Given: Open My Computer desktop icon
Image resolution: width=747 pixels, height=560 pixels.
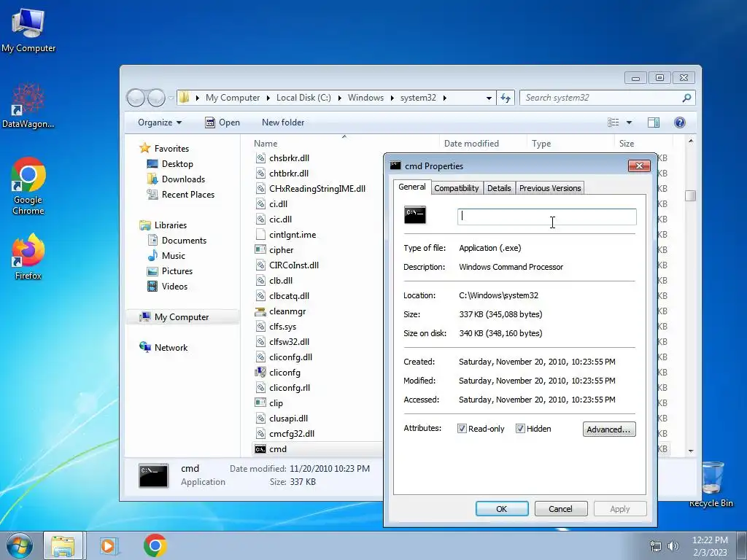Looking at the screenshot, I should point(28,29).
